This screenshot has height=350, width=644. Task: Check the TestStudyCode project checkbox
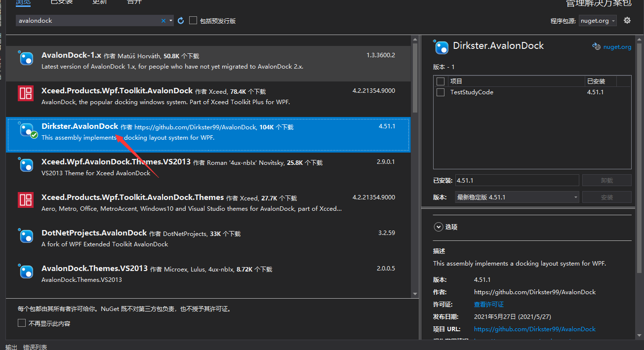pyautogui.click(x=440, y=92)
